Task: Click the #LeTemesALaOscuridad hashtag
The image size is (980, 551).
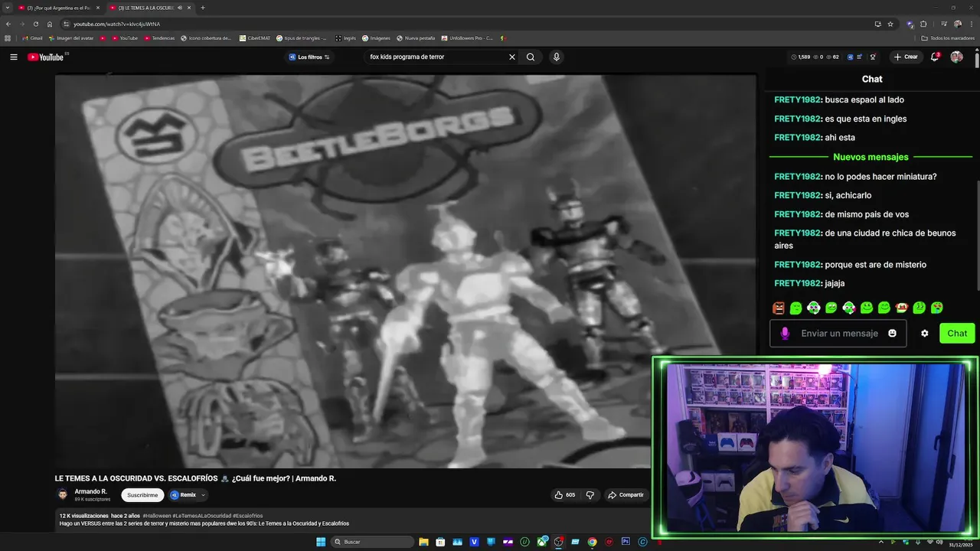Action: click(x=201, y=516)
